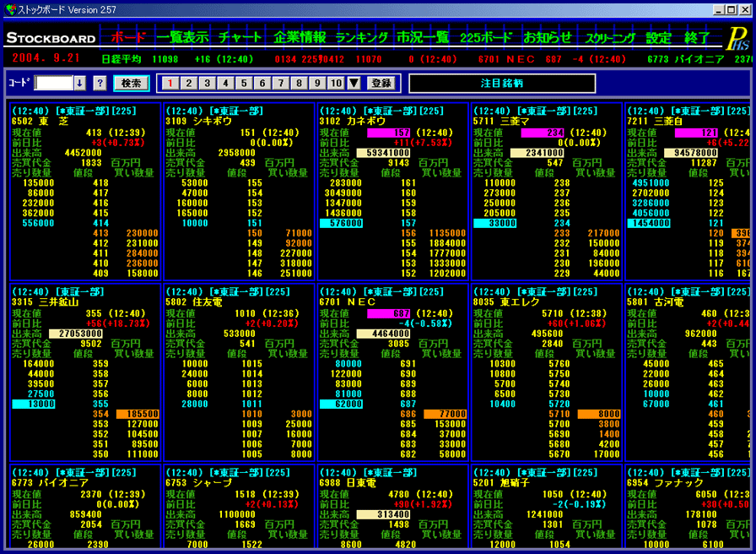Select stock panel 3102 カネボウ

352,121
